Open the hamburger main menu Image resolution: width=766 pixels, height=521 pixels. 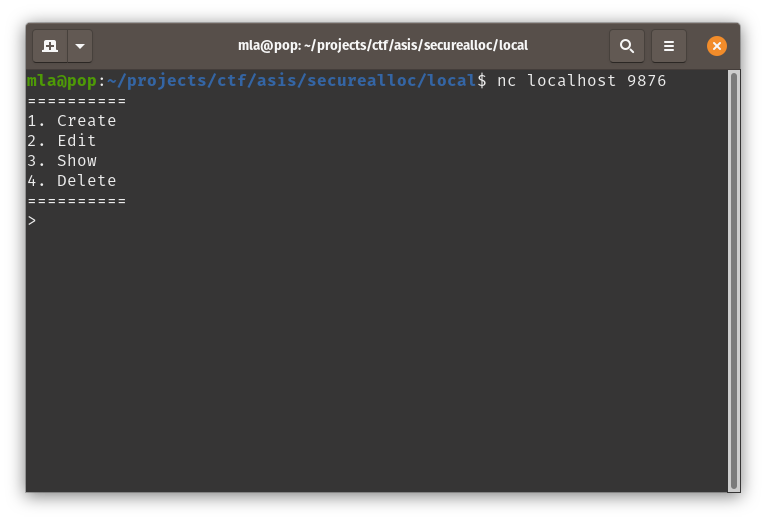tap(669, 46)
